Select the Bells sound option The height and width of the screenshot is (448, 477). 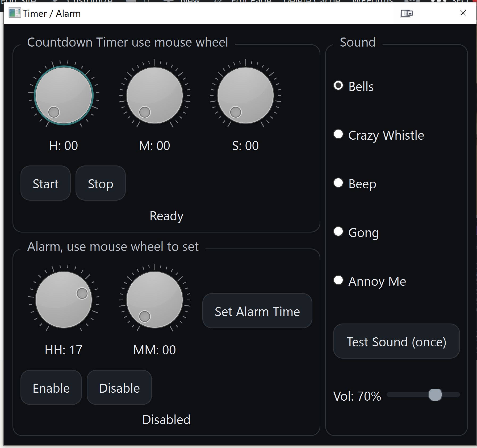tap(338, 86)
